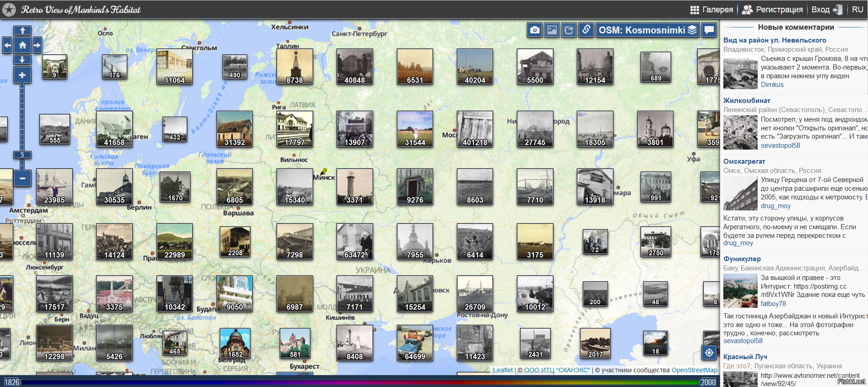
Task: Open the photo cluster labeled 40848
Action: click(355, 67)
